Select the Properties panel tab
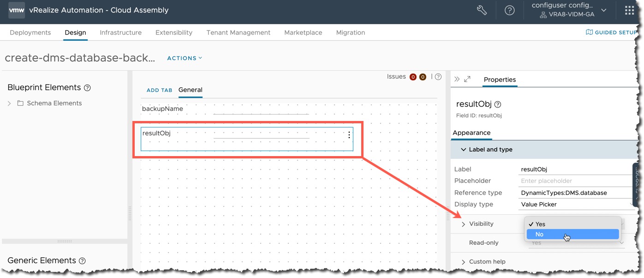 click(x=500, y=79)
